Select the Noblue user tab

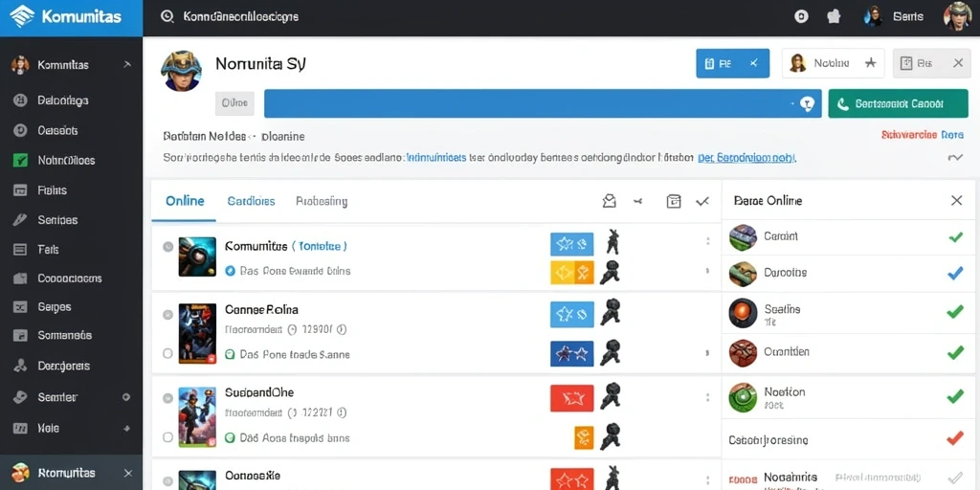pyautogui.click(x=834, y=63)
